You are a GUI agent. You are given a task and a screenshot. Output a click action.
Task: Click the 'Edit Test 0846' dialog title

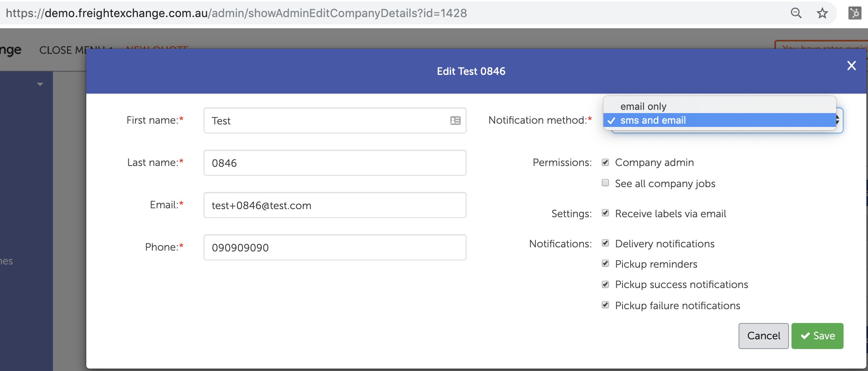(x=471, y=71)
